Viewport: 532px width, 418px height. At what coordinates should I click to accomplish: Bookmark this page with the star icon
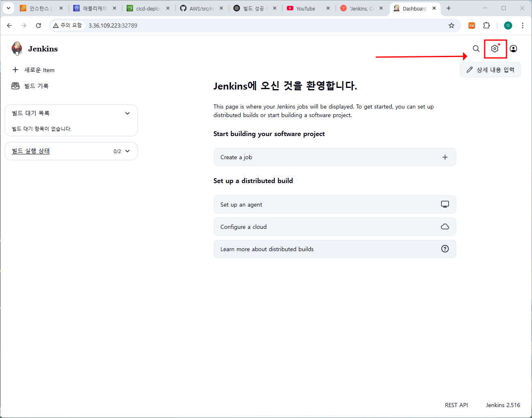pos(451,26)
